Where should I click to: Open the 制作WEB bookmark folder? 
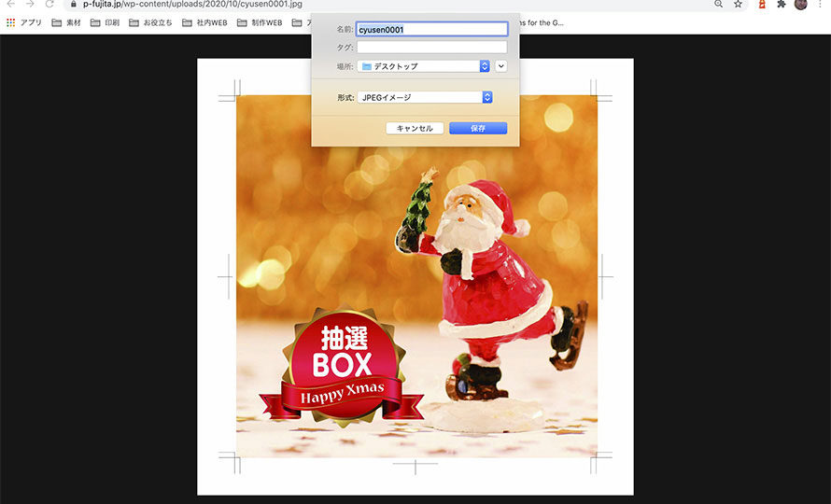tap(259, 22)
